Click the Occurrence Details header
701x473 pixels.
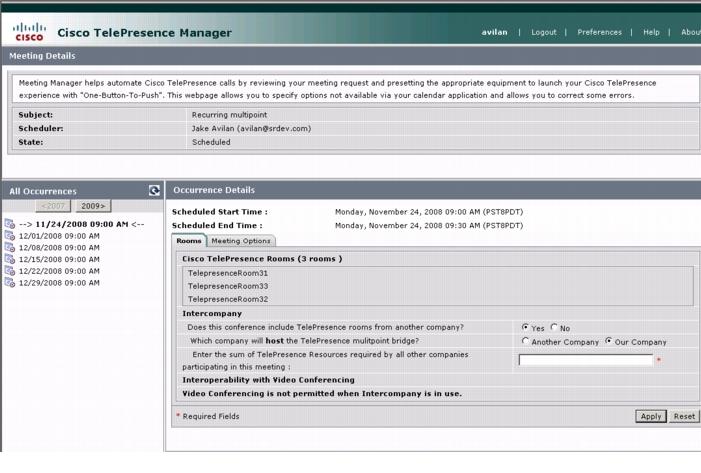[214, 190]
